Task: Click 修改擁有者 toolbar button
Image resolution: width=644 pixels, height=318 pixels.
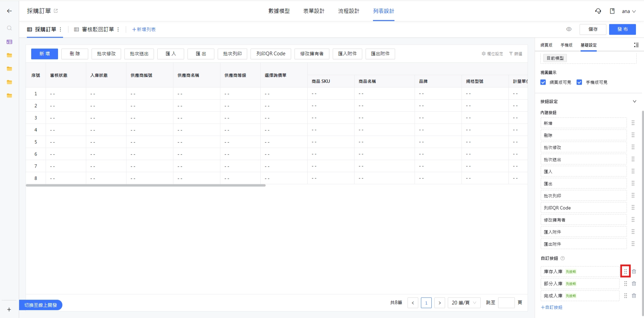Action: (312, 54)
